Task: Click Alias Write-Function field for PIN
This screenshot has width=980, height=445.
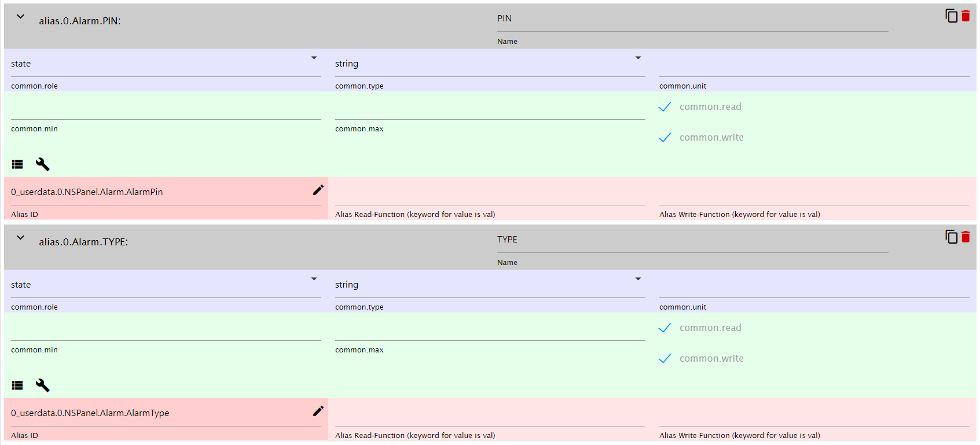Action: (x=814, y=193)
